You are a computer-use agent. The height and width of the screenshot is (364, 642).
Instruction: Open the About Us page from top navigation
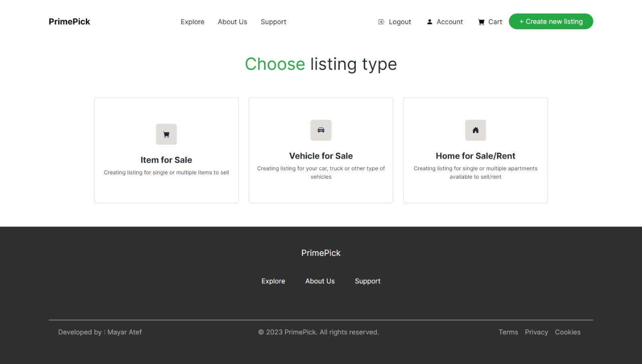click(232, 22)
